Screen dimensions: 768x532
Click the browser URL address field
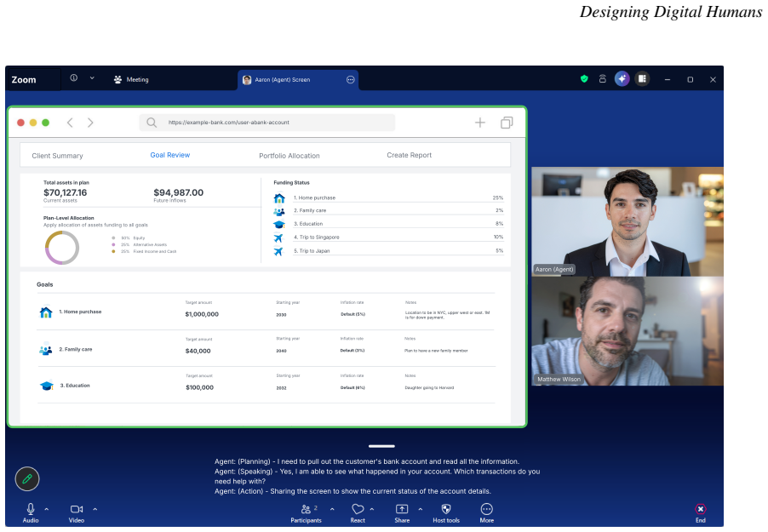[x=267, y=123]
